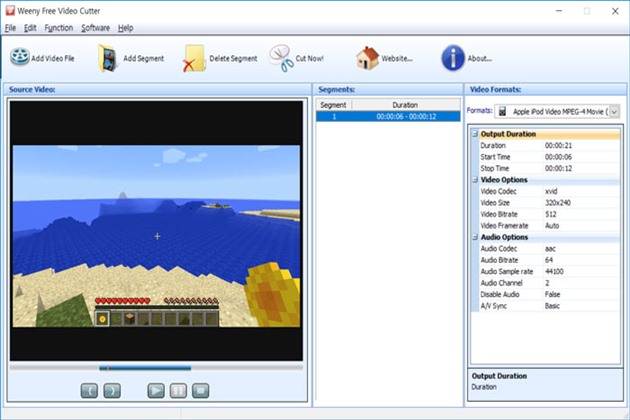Select the A/V Sync value Basic
This screenshot has height=420, width=630.
(552, 306)
